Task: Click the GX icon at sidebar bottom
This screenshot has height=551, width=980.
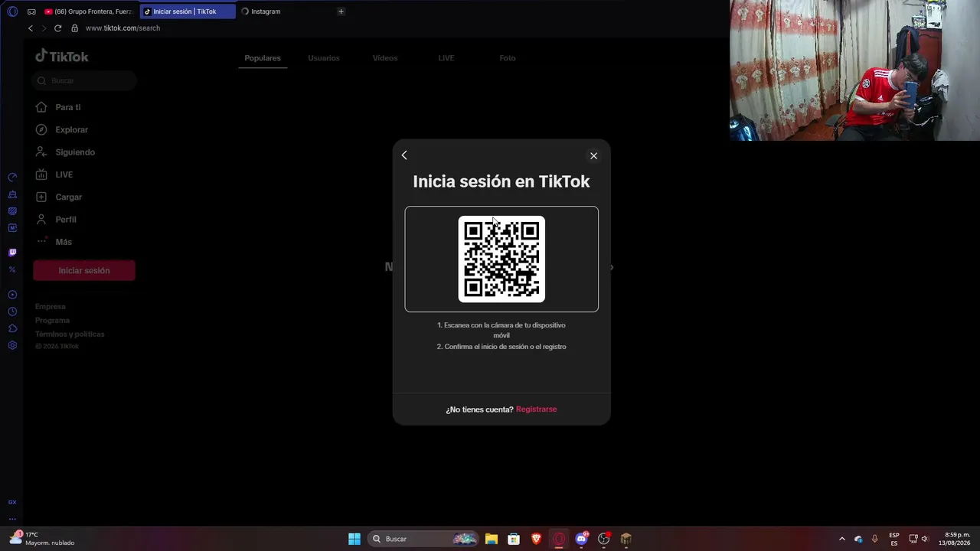Action: [x=12, y=502]
